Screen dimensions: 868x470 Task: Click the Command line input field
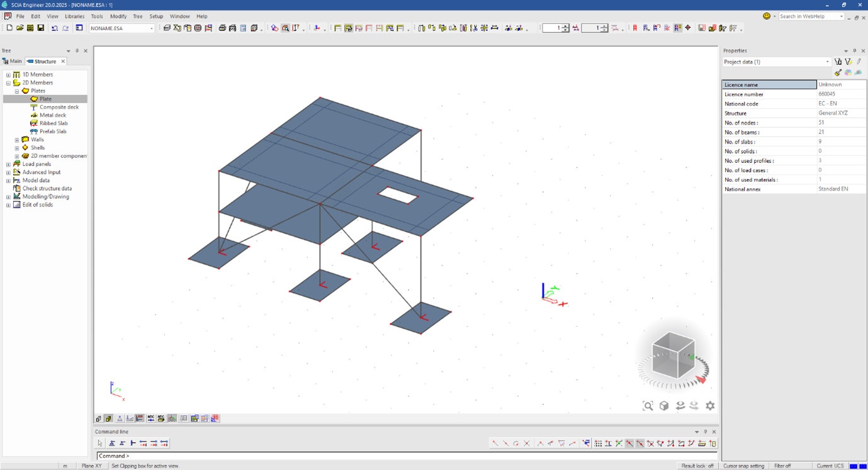click(x=403, y=456)
